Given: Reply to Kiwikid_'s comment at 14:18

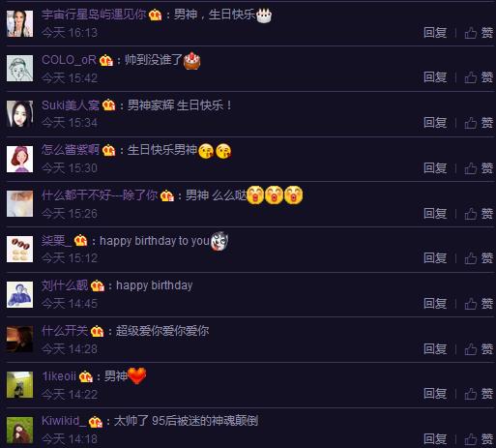Looking at the screenshot, I should tap(435, 439).
